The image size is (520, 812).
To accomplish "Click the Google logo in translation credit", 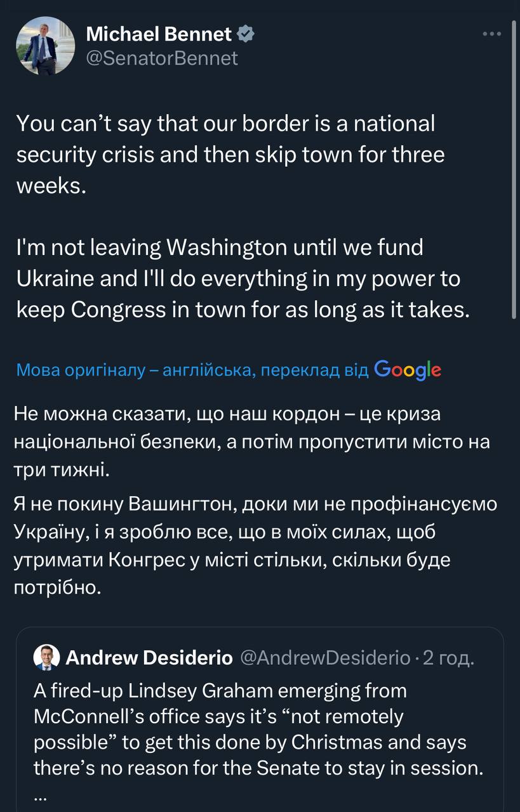I will (408, 370).
